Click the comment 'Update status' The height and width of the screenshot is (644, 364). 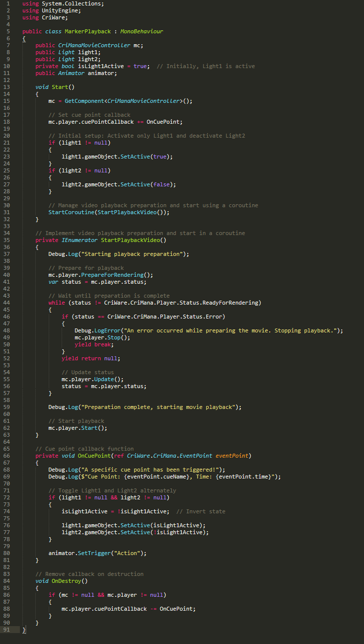click(87, 372)
